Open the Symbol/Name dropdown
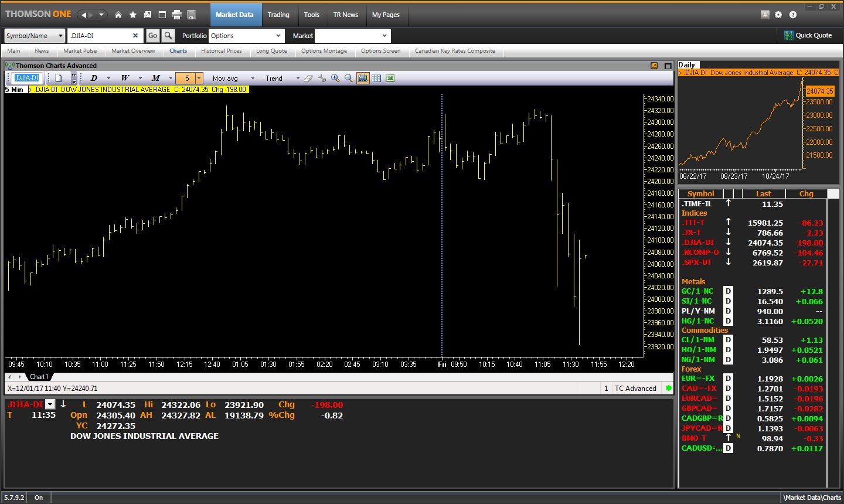The height and width of the screenshot is (504, 844). point(34,36)
